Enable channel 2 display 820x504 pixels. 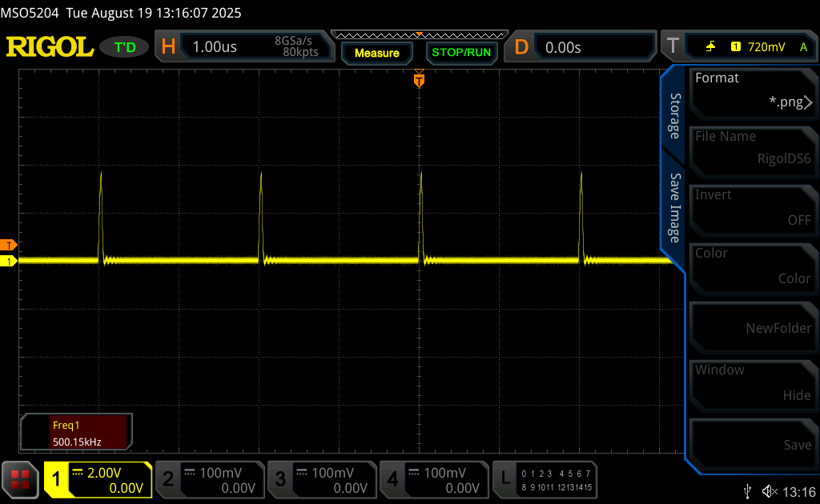pos(209,480)
